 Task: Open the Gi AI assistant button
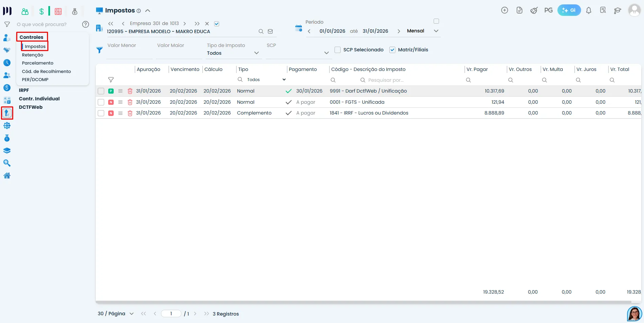569,10
